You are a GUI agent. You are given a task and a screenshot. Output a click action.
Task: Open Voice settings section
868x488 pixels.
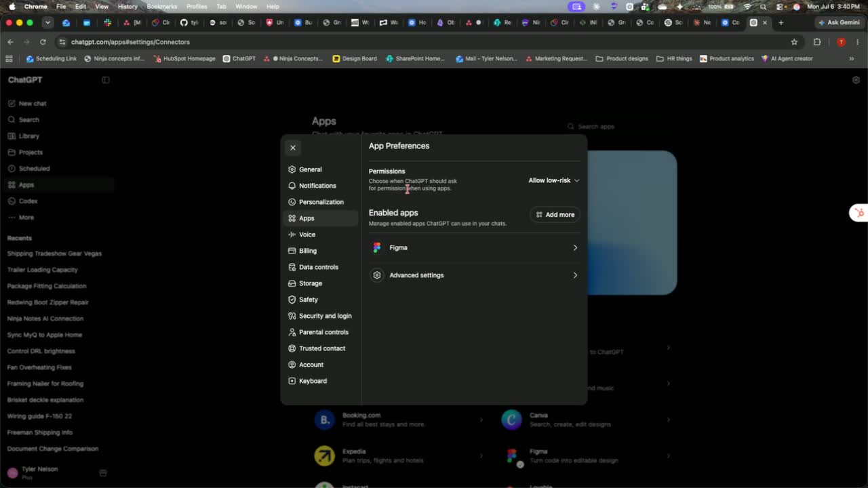[x=320, y=235]
